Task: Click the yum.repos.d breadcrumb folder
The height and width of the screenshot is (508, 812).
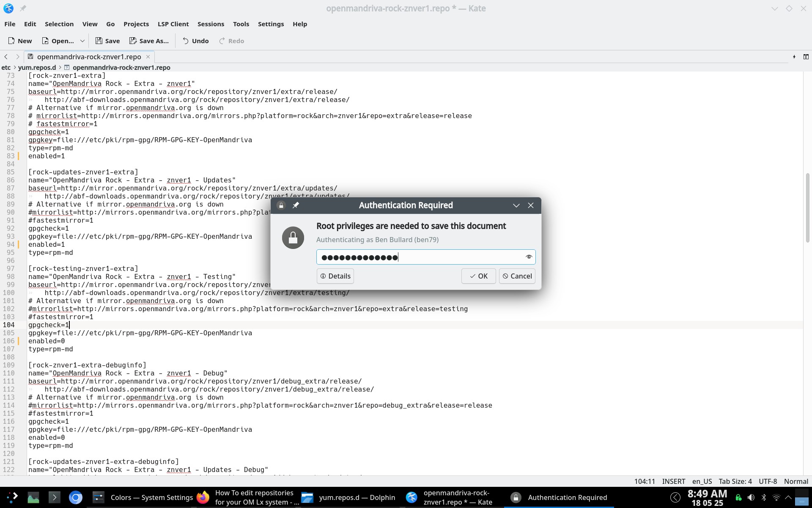Action: [37, 67]
